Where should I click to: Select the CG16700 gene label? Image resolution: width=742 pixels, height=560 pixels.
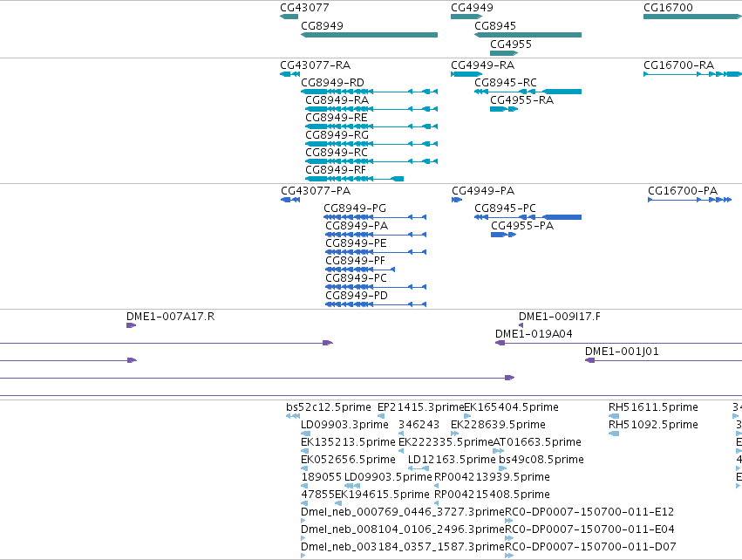tap(668, 8)
